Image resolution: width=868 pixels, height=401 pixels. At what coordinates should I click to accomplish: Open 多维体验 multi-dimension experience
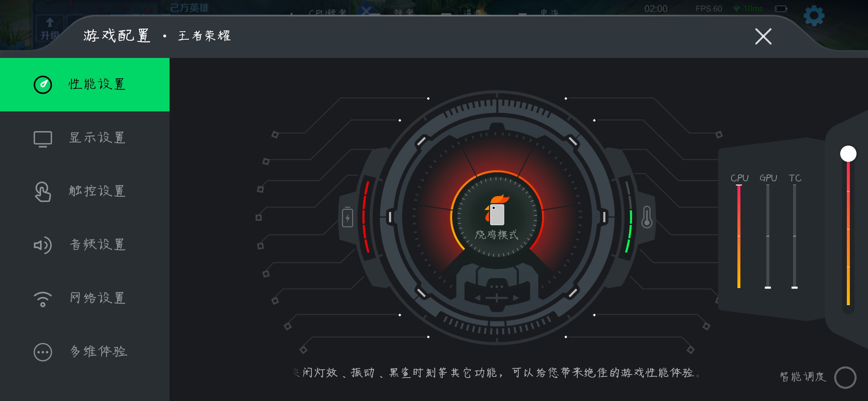click(x=85, y=352)
